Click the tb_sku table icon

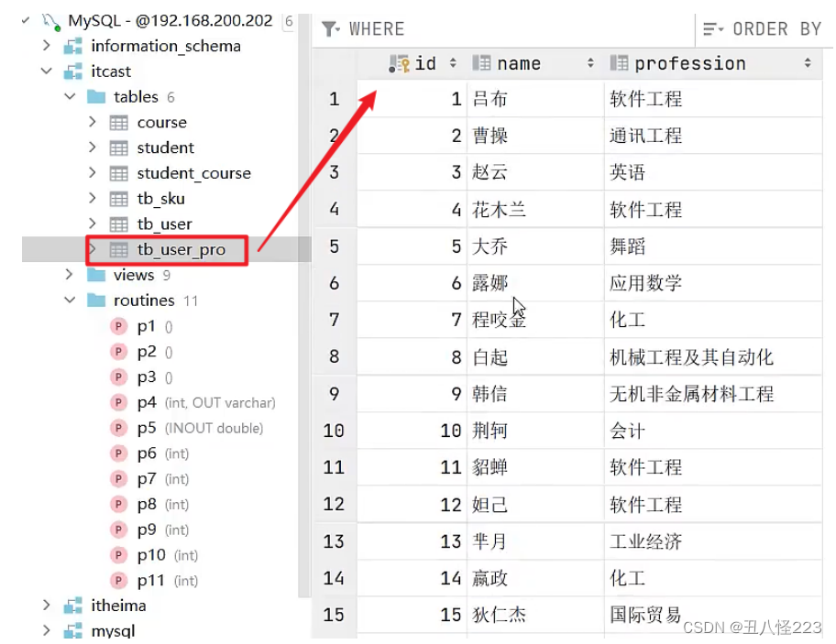pos(119,199)
